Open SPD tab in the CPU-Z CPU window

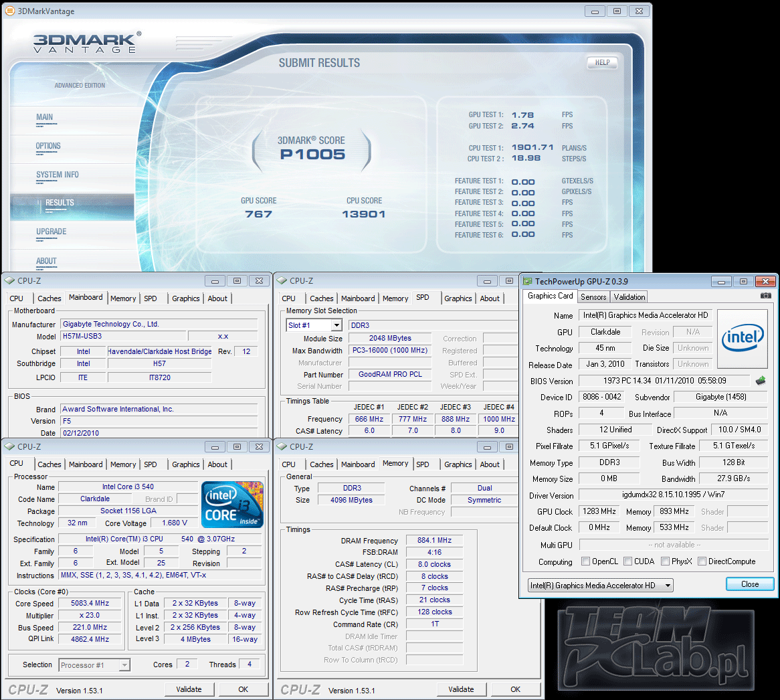(x=151, y=464)
